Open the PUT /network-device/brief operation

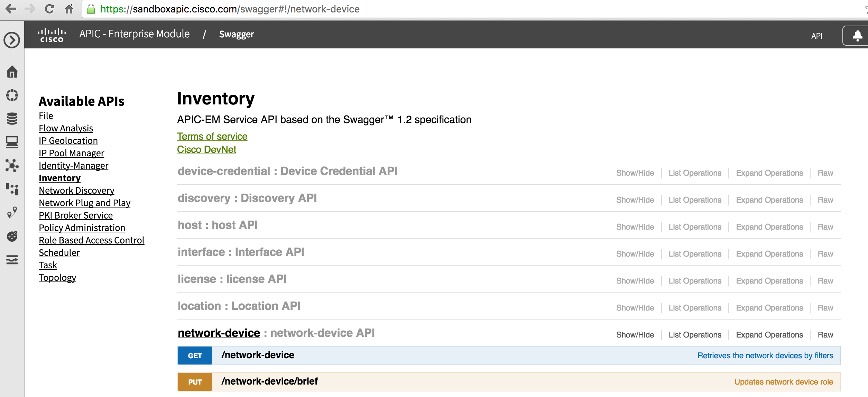click(x=509, y=382)
